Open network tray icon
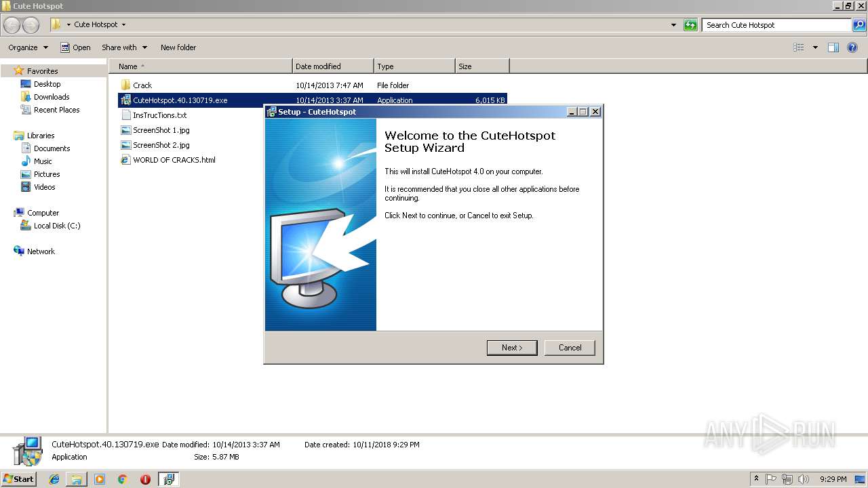The height and width of the screenshot is (488, 868). (787, 479)
